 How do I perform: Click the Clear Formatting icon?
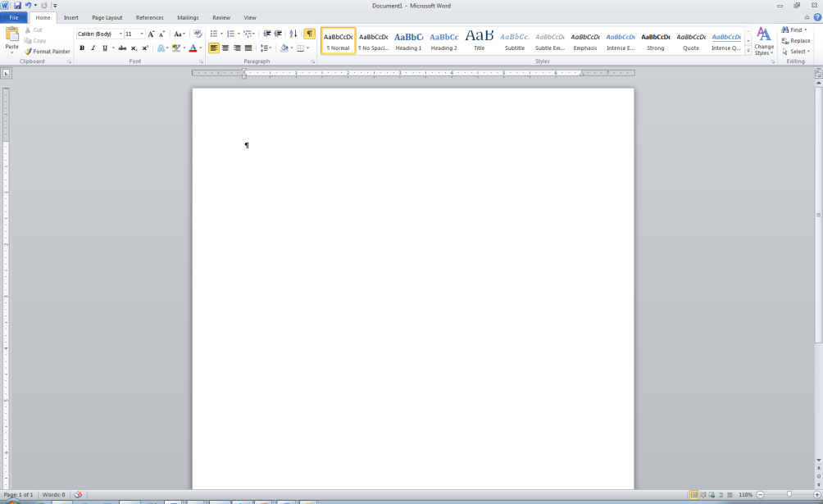[x=198, y=34]
